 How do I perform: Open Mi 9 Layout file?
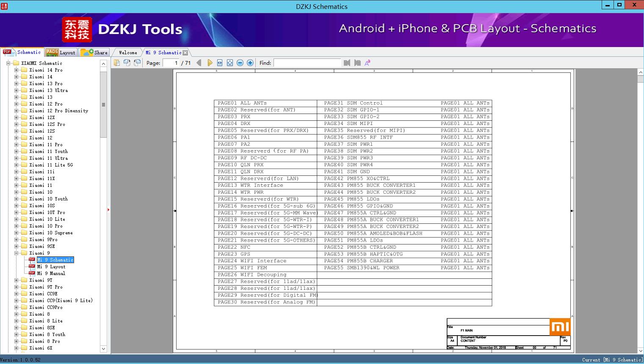51,267
